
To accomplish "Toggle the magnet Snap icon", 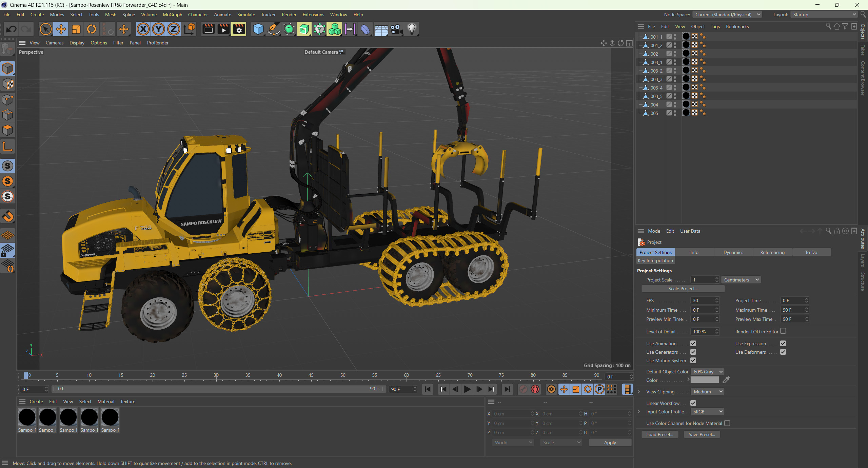I will point(8,216).
